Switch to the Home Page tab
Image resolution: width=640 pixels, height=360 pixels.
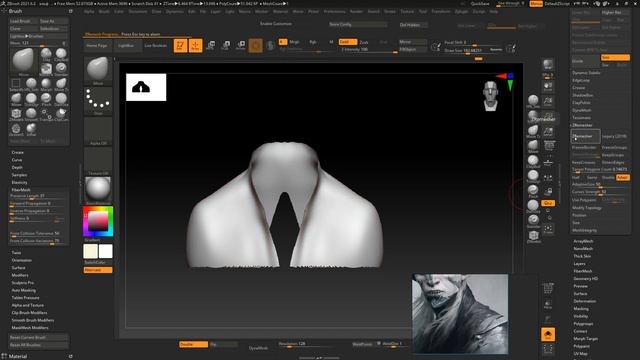coord(97,46)
